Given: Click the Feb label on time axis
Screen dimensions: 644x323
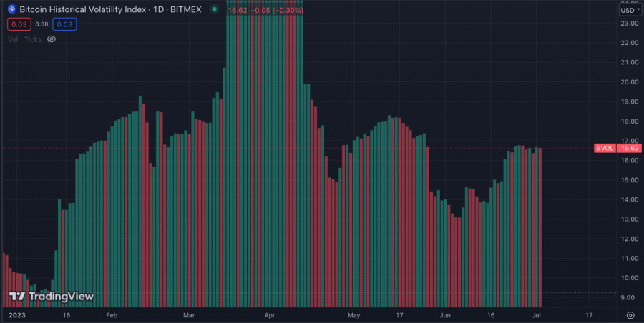Looking at the screenshot, I should (112, 314).
